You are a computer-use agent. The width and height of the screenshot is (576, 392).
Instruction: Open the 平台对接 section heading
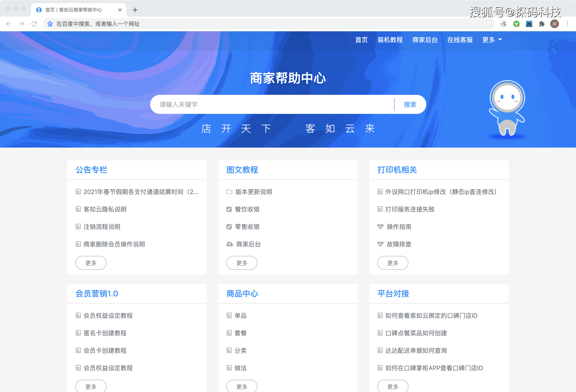(x=393, y=294)
